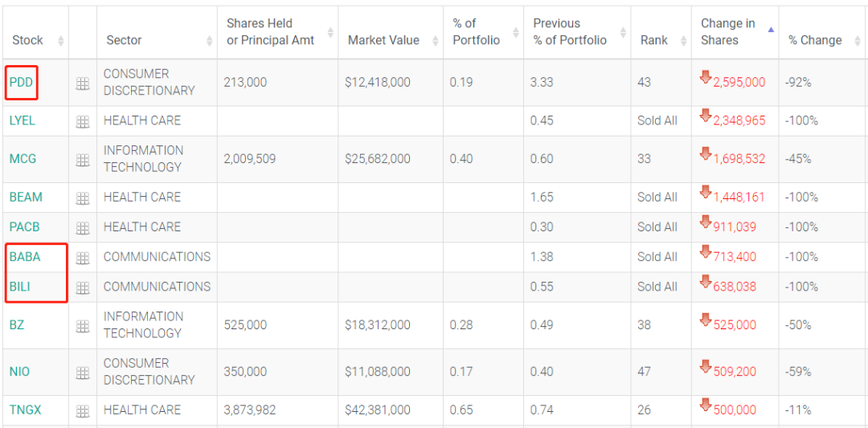Screen dimensions: 868x428
Task: Click the grid icon beside NIO
Action: [82, 373]
